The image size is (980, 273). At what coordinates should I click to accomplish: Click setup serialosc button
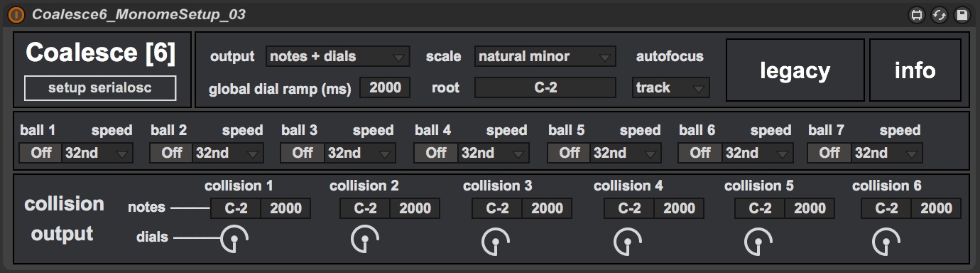pyautogui.click(x=100, y=88)
